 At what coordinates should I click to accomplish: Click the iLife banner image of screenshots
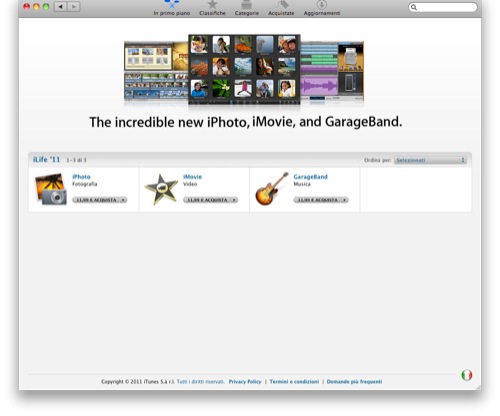click(x=244, y=71)
